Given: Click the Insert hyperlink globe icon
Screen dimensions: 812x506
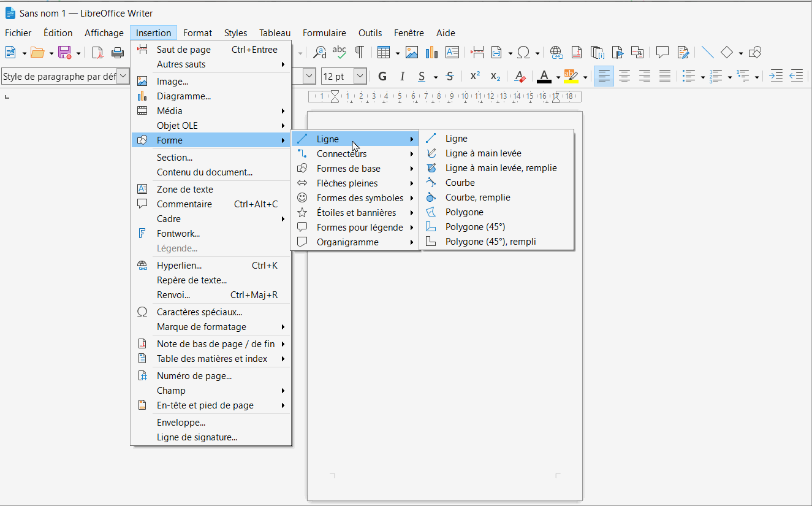Looking at the screenshot, I should [556, 53].
